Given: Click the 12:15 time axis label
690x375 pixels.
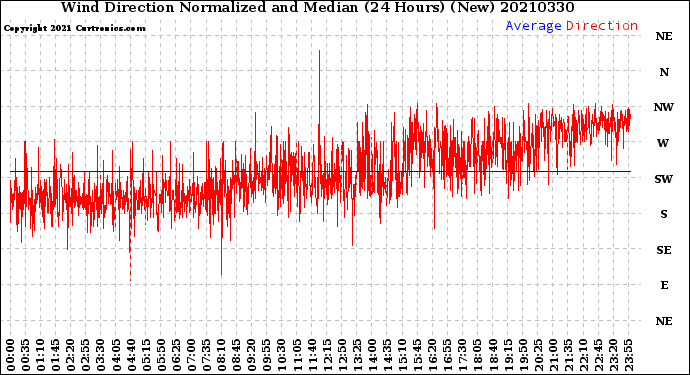Looking at the screenshot, I should (x=327, y=355).
